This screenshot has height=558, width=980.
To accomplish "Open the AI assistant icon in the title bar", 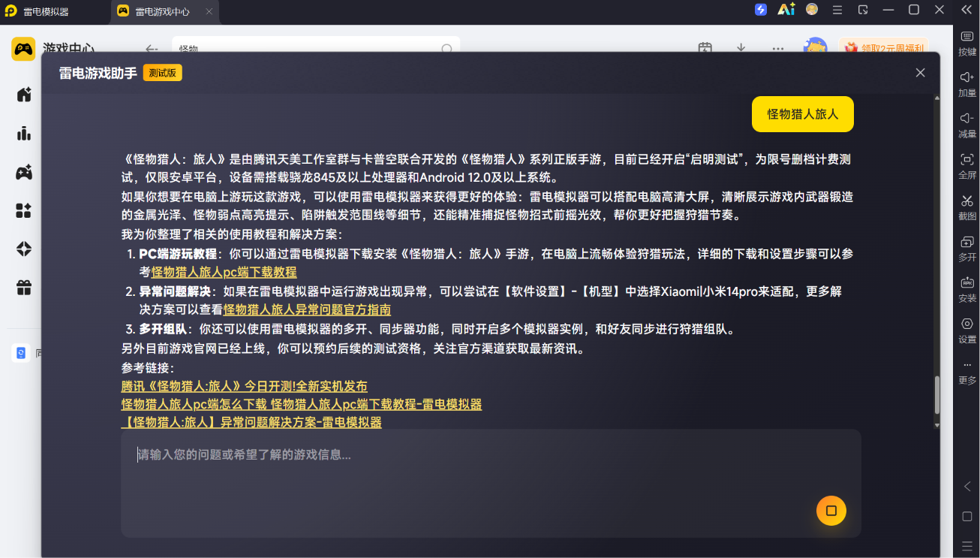I will coord(786,10).
